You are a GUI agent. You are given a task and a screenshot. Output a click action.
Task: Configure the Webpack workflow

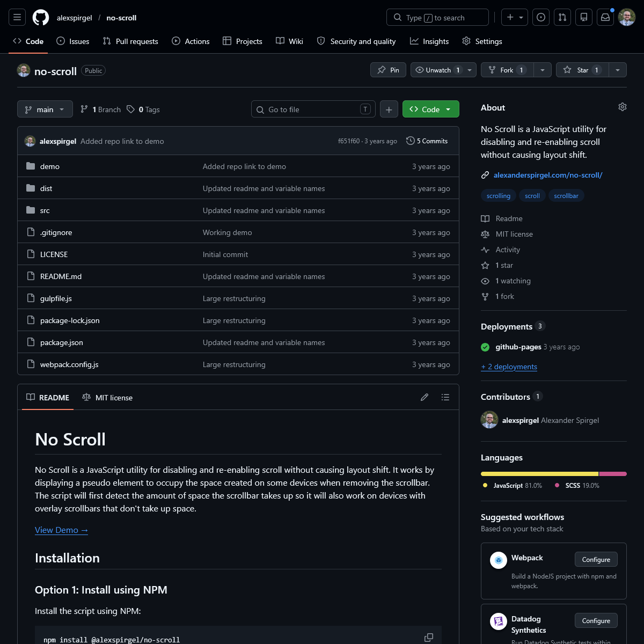coord(596,559)
